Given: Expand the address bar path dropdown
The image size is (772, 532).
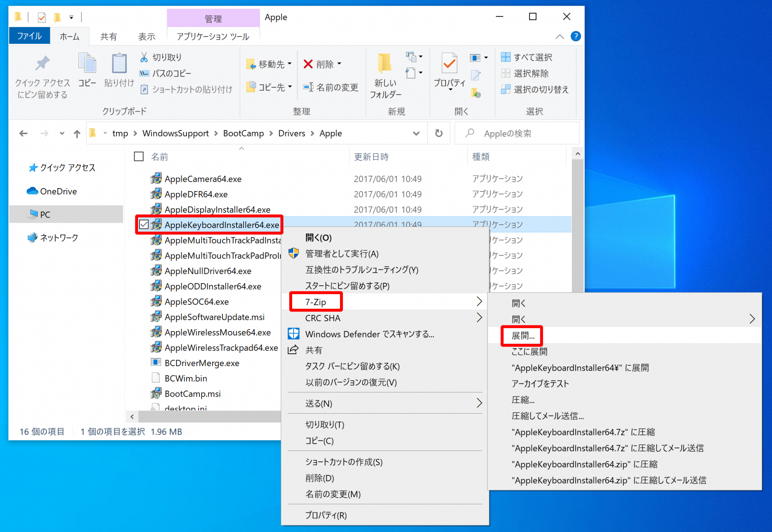Looking at the screenshot, I should (415, 133).
